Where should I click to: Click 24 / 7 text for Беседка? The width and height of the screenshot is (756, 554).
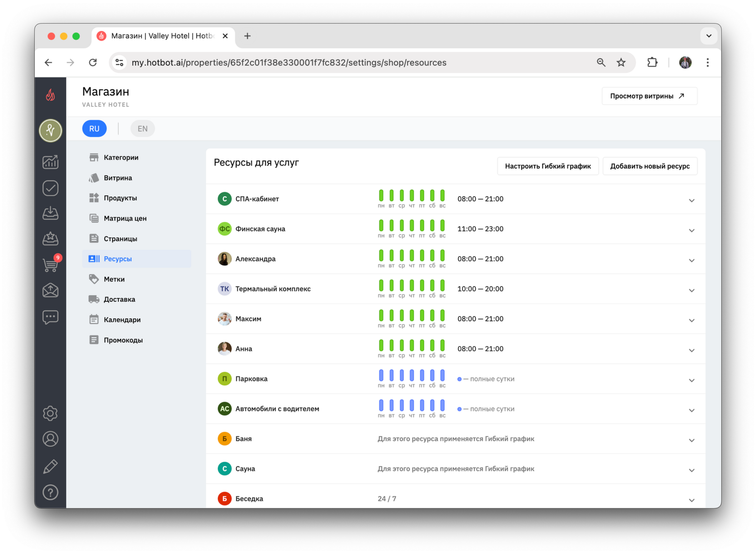(387, 499)
